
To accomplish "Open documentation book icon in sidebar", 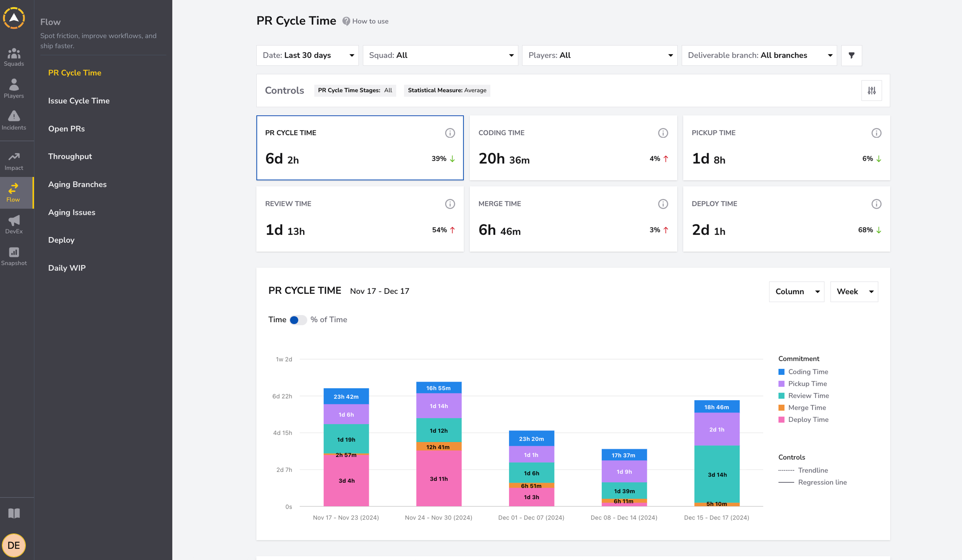I will coord(14,513).
